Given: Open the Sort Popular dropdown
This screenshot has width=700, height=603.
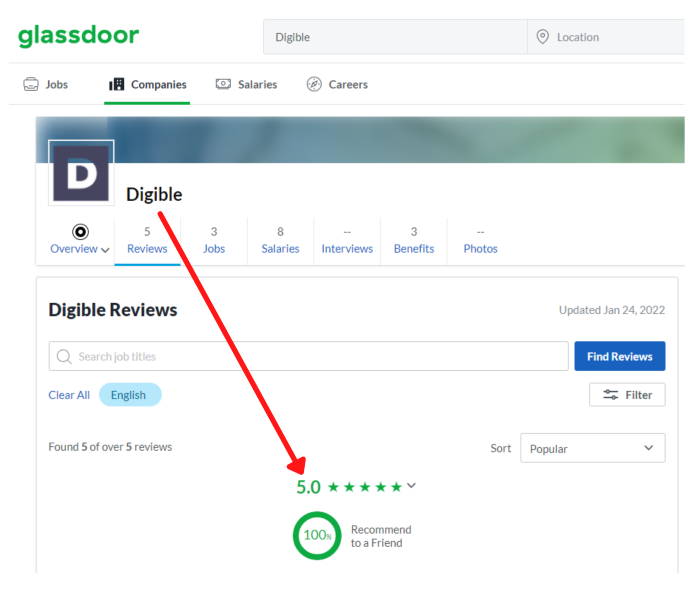Looking at the screenshot, I should pos(592,448).
